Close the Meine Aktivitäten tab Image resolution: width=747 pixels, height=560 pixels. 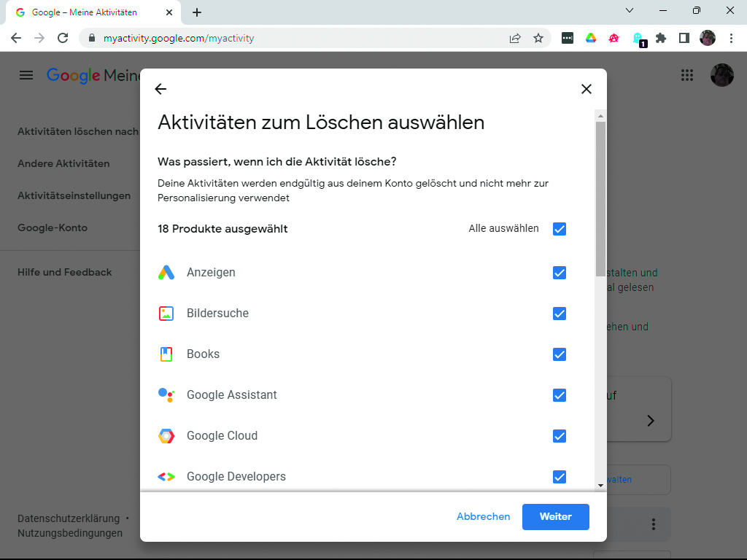[169, 12]
